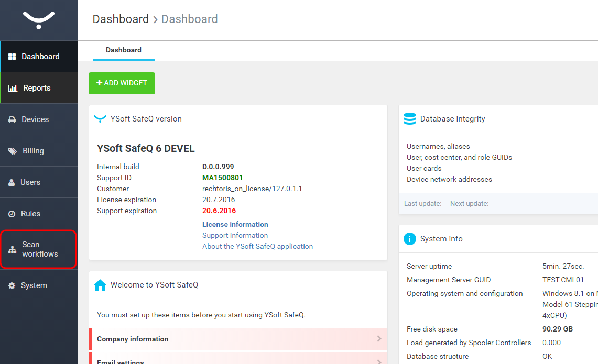Screen dimensions: 598x364
Task: Click the Scan workflows sitemap icon
Action: point(12,250)
